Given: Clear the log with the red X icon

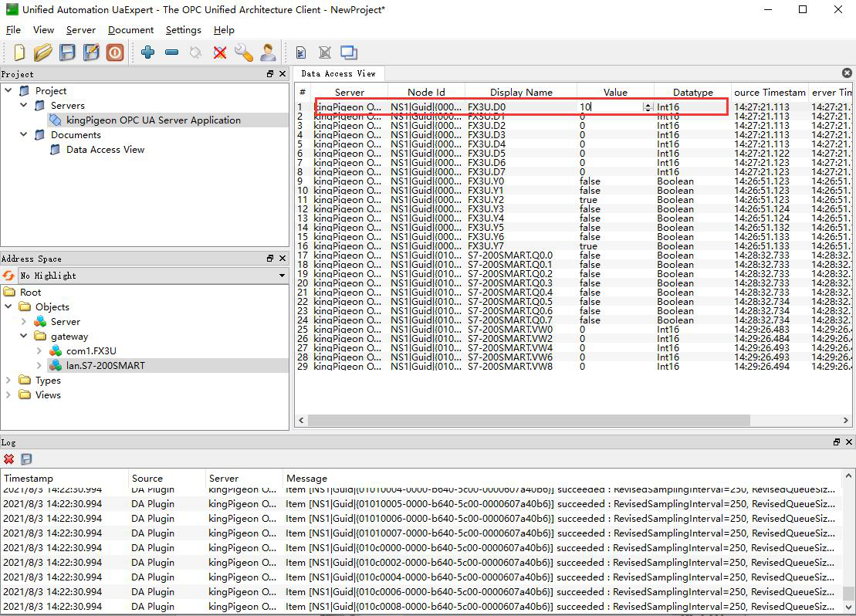Looking at the screenshot, I should 9,459.
